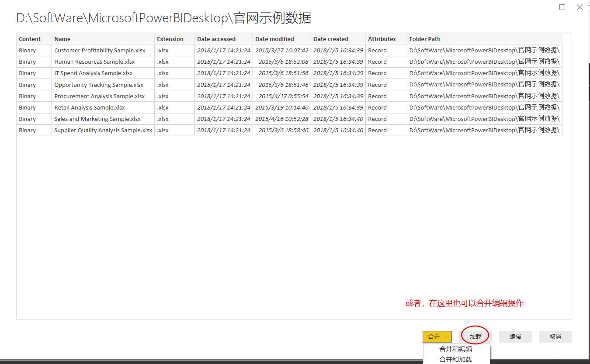Select the Date accessed column header
This screenshot has height=364, width=590.
(224, 39)
